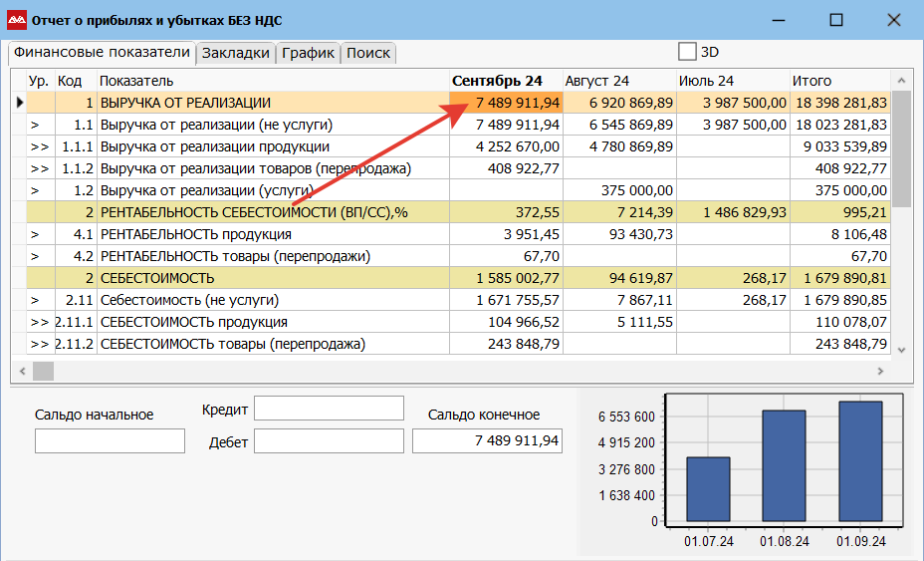Select the Финансовые показатели tab
Viewport: 924px width, 561px height.
point(102,53)
